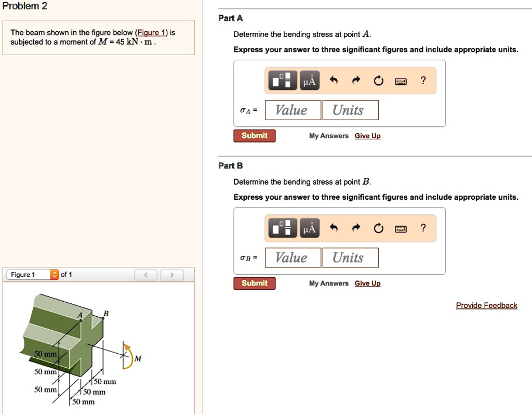The height and width of the screenshot is (414, 532).
Task: Open the Provide Feedback link
Action: [486, 305]
